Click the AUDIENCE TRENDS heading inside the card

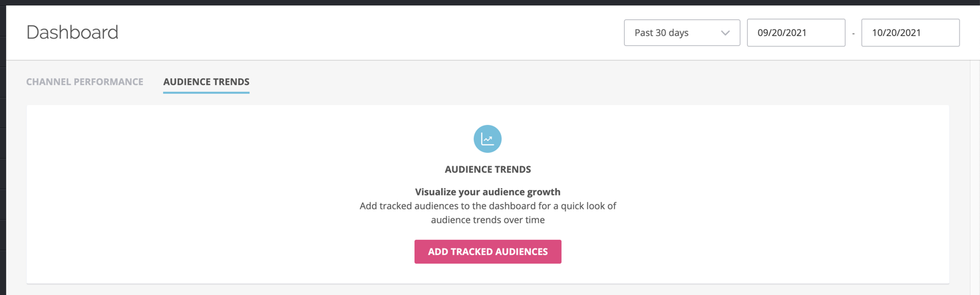(488, 169)
